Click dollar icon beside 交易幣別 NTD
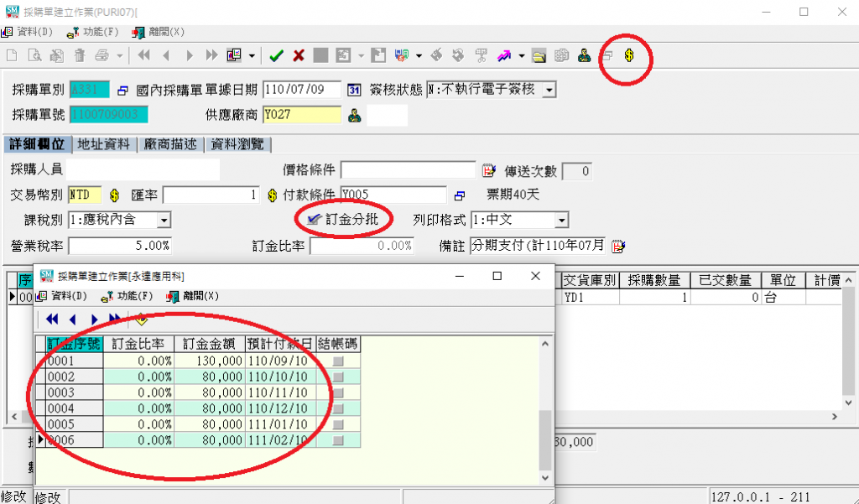 tap(114, 195)
